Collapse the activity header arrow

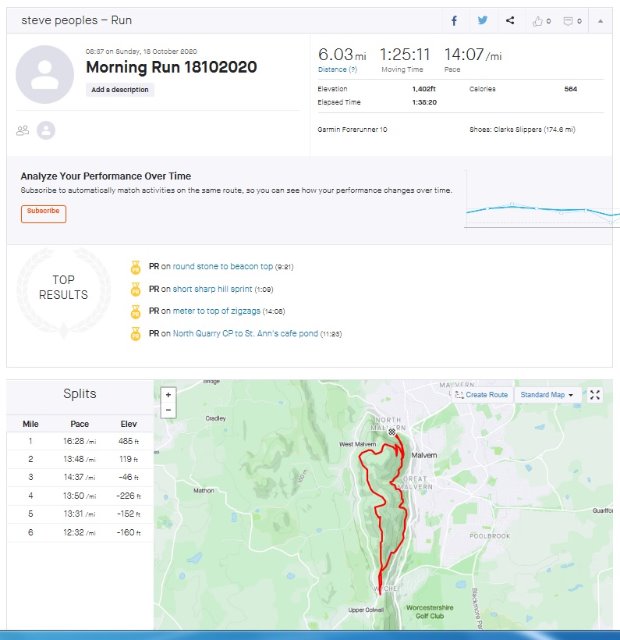point(600,20)
